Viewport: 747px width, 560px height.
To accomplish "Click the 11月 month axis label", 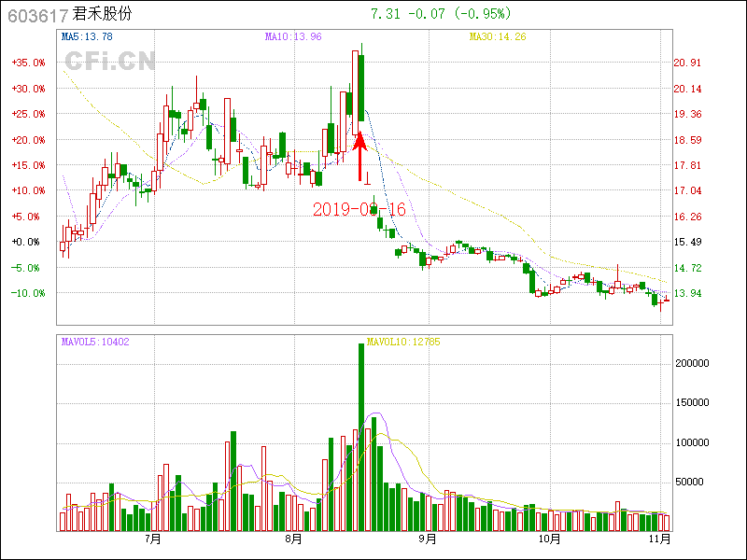I will pos(659,539).
